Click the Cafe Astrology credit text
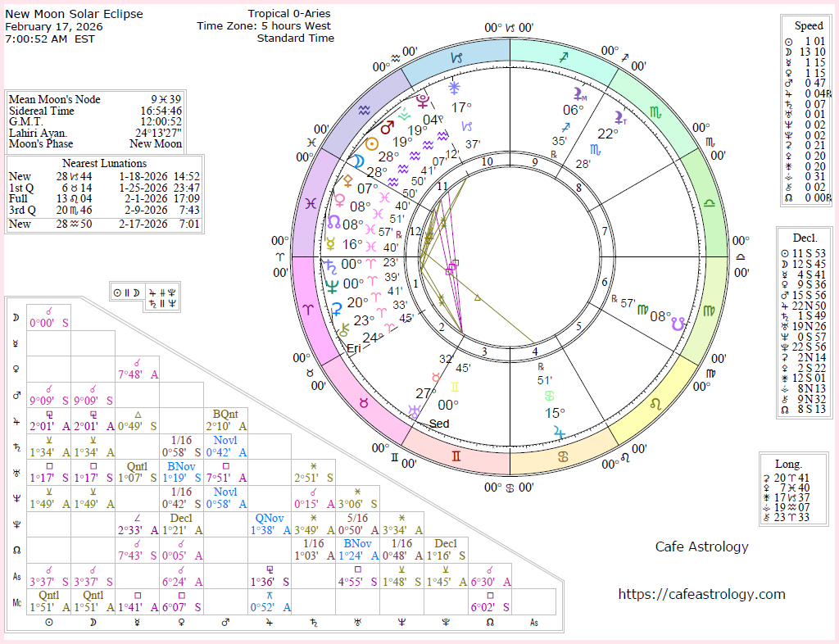Viewport: 839px width, 644px height. tap(701, 546)
